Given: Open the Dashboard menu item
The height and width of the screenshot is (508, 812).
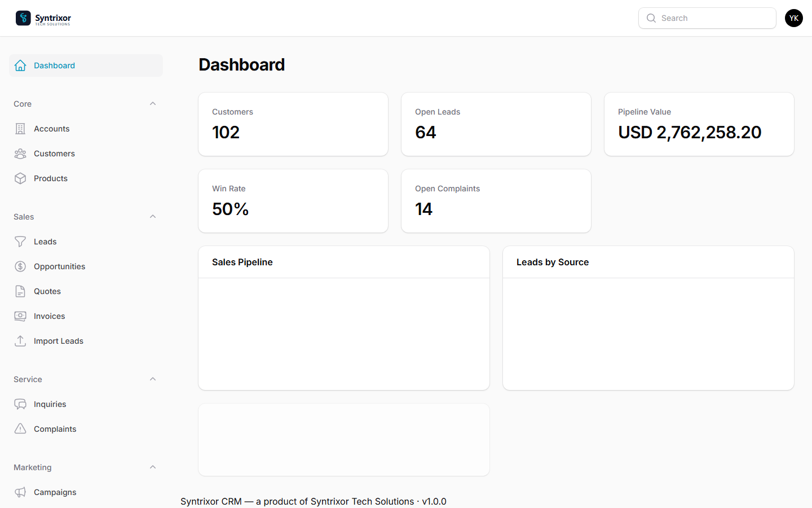Looking at the screenshot, I should coord(86,65).
